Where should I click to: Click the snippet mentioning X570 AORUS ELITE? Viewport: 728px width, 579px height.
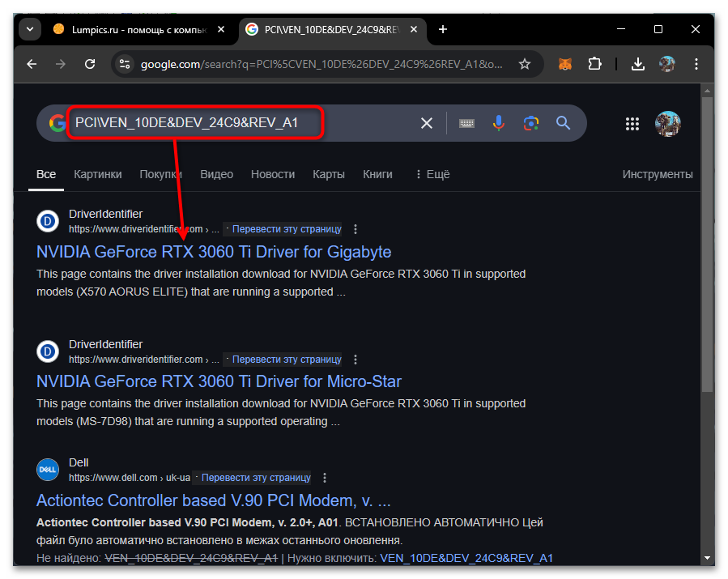point(281,283)
